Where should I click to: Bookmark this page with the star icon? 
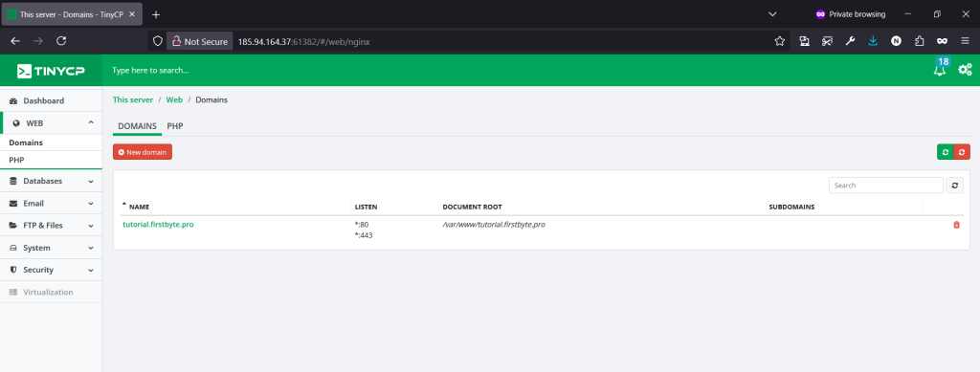coord(779,41)
